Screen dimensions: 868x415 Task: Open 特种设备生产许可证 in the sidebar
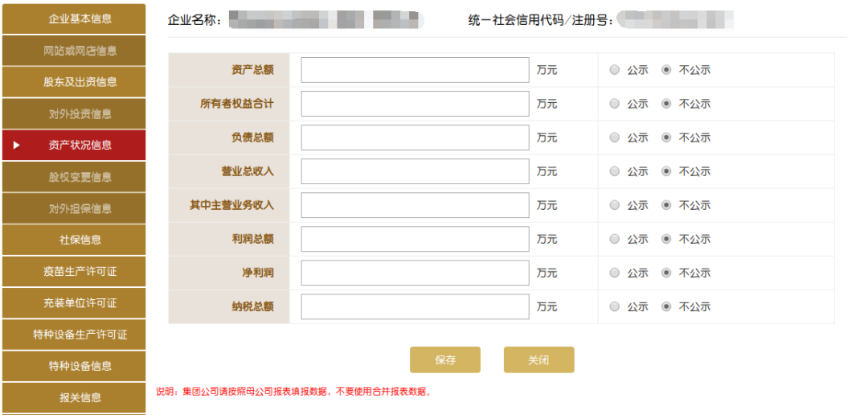74,335
